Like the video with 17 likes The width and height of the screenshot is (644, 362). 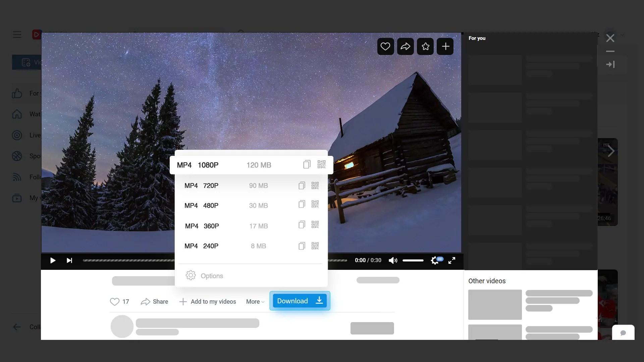(x=119, y=302)
